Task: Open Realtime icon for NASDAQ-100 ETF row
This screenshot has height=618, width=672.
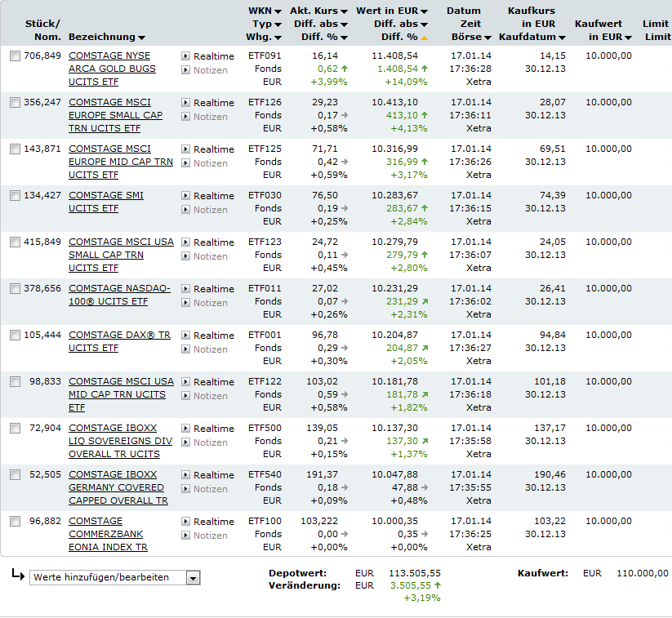Action: pos(185,288)
